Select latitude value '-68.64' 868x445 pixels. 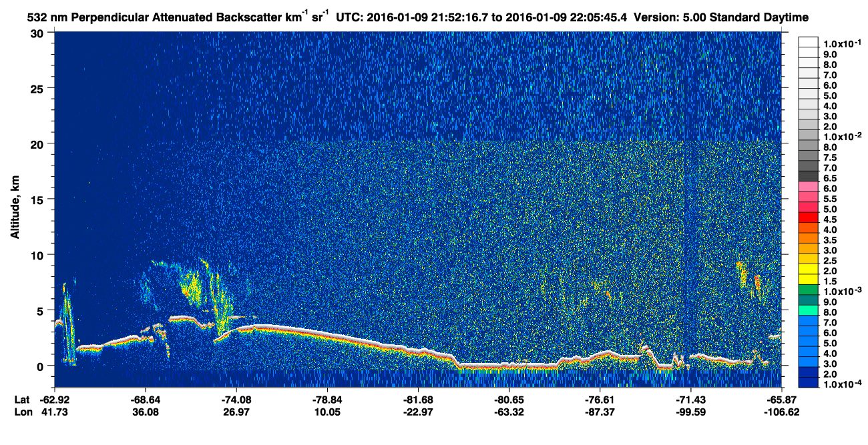(146, 400)
